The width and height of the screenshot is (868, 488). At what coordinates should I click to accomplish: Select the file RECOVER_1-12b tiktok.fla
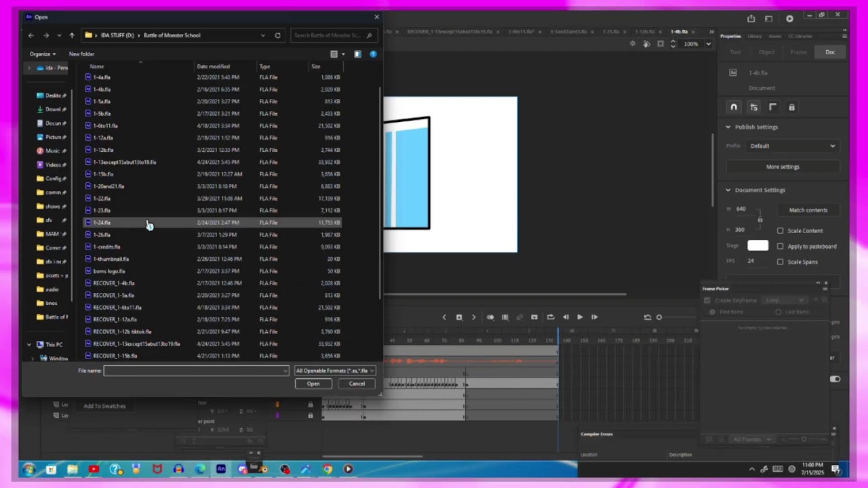coord(212,331)
